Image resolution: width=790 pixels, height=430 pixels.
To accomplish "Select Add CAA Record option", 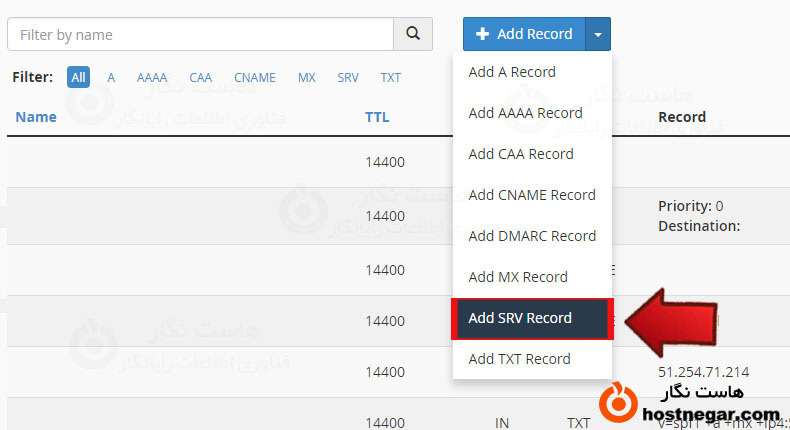I will tap(521, 154).
